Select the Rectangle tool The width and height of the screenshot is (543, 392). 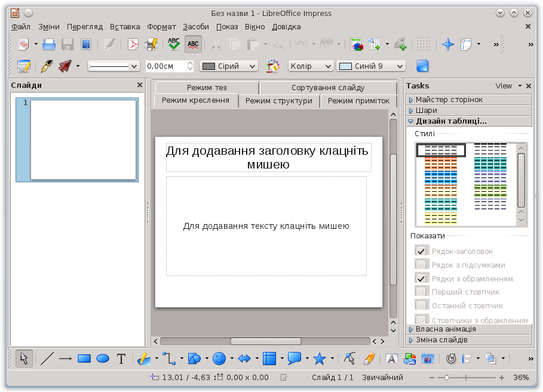click(84, 359)
